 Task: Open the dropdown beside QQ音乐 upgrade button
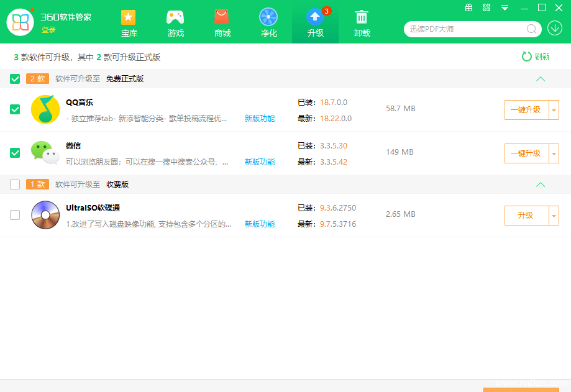coord(554,110)
